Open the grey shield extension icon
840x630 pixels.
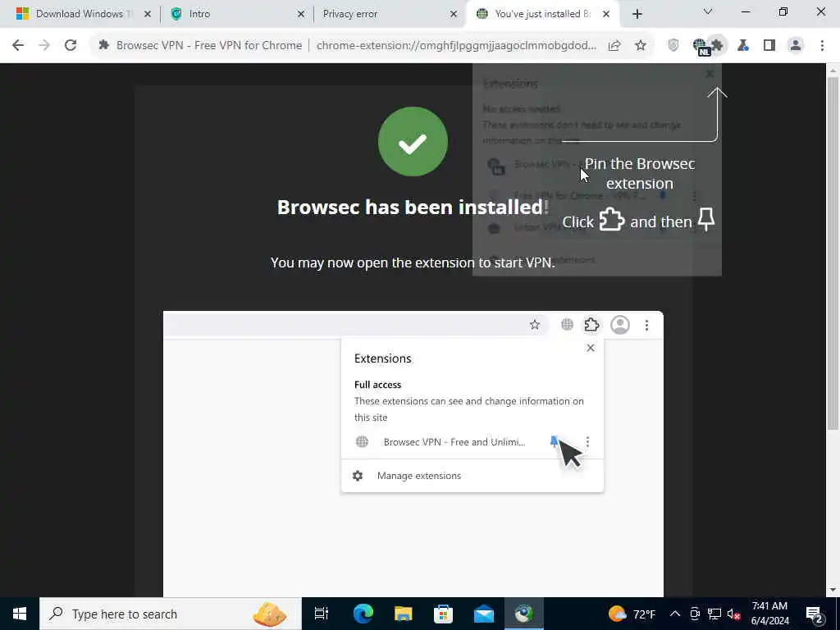673,46
